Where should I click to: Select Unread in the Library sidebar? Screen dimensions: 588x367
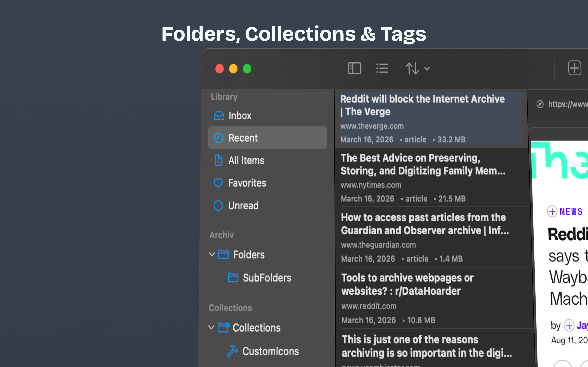(243, 205)
